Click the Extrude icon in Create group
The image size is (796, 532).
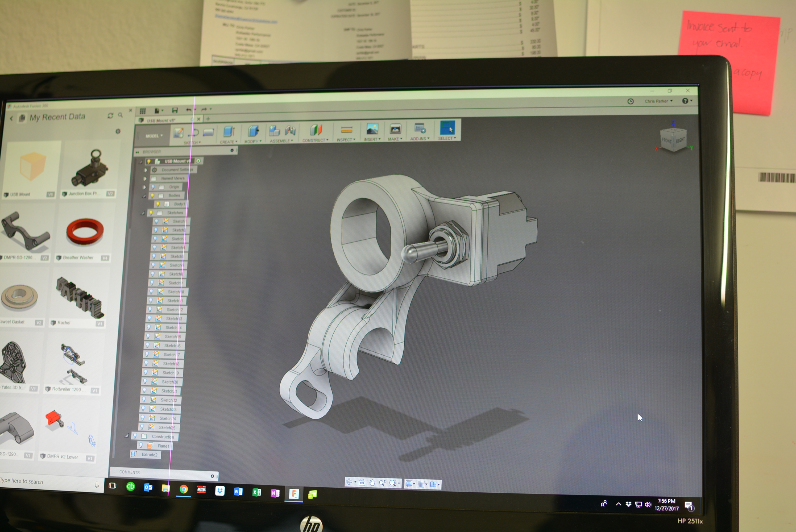point(229,131)
